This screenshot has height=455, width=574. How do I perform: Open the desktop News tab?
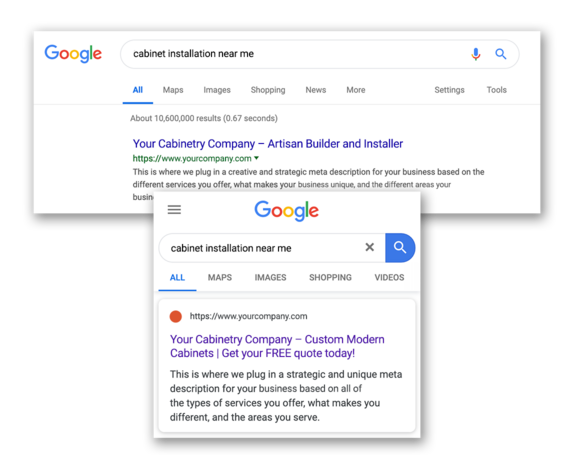coord(316,90)
